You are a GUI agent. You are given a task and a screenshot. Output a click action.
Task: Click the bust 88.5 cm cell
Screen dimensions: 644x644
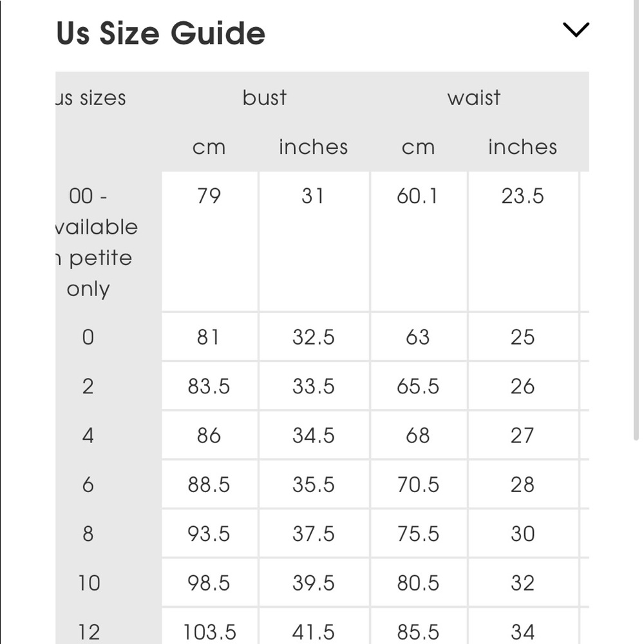coord(209,484)
